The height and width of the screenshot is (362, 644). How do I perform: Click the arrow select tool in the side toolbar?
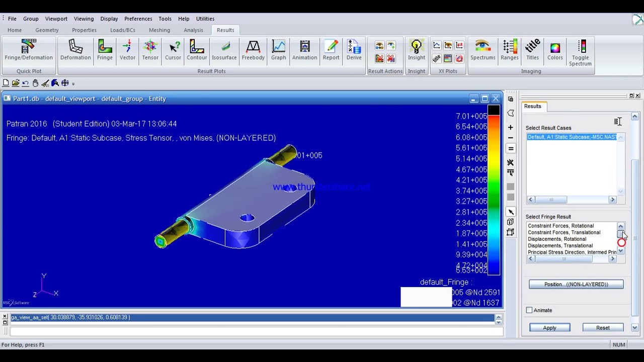coord(510,212)
